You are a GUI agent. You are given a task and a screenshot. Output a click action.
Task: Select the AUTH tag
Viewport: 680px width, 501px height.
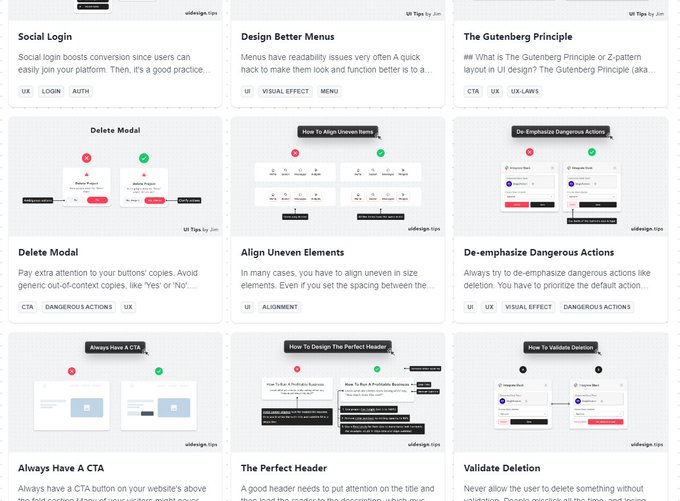click(81, 91)
